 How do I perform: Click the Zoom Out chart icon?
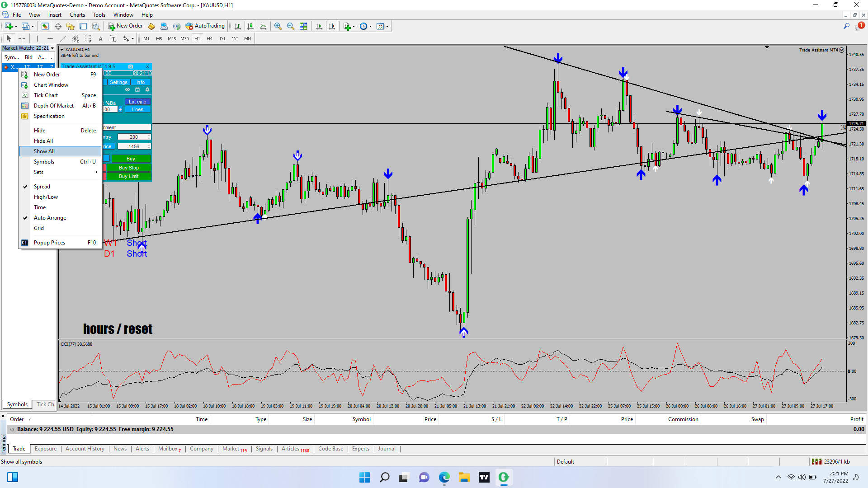290,26
